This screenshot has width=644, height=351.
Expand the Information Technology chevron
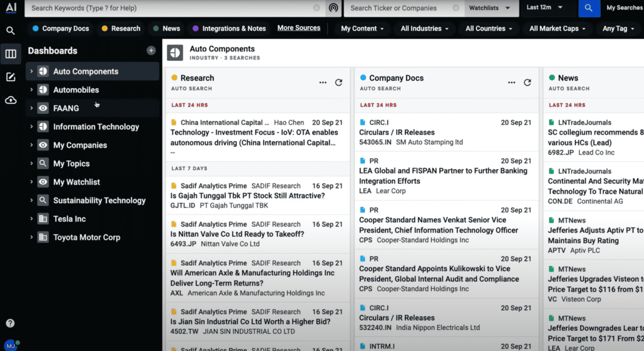point(31,127)
